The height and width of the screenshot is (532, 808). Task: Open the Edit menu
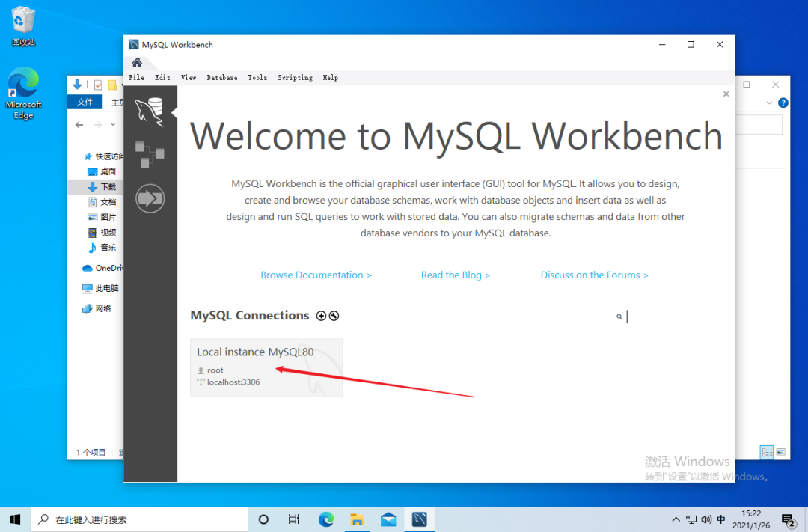tap(162, 77)
